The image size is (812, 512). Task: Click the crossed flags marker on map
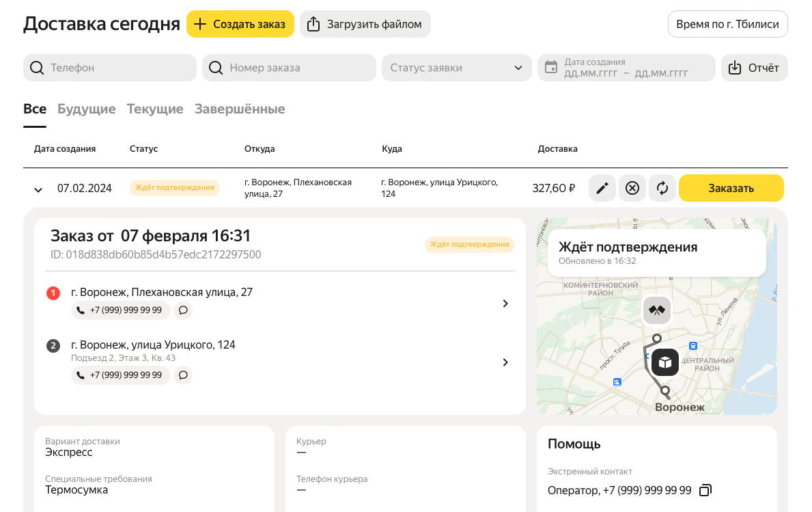click(x=657, y=310)
